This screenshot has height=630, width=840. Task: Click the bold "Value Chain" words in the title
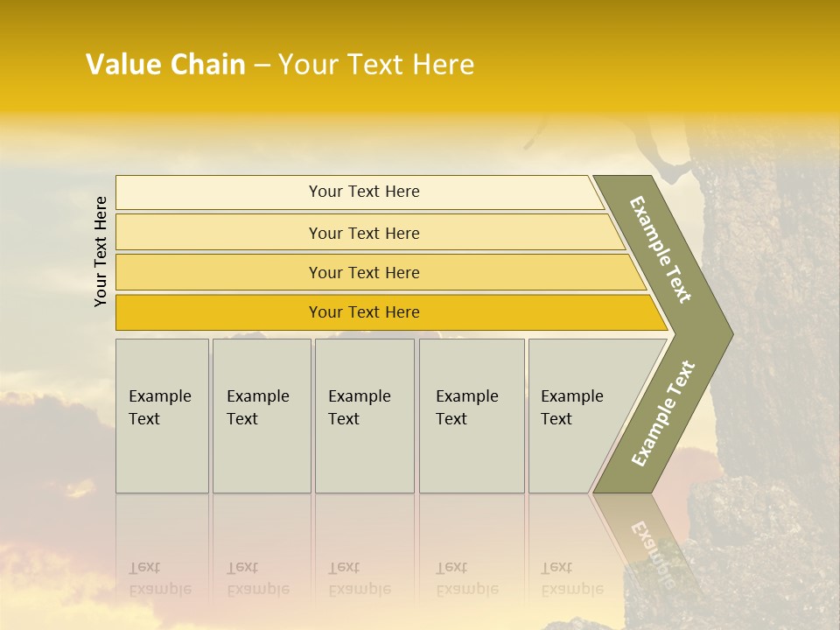click(x=165, y=65)
